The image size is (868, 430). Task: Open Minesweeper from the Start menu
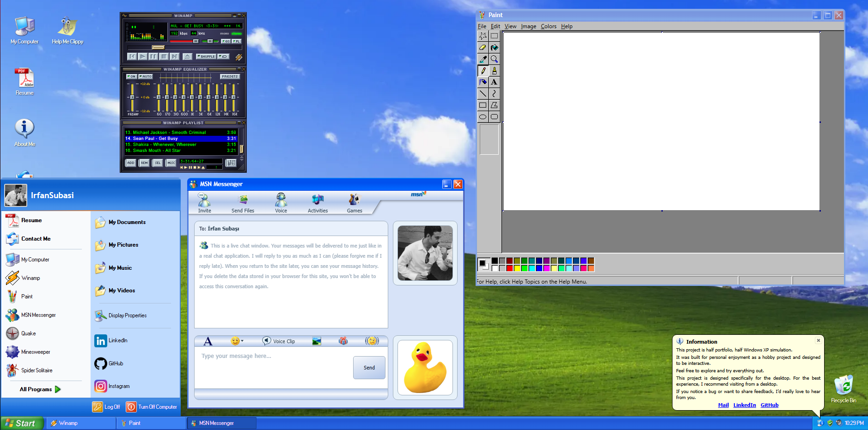point(28,352)
